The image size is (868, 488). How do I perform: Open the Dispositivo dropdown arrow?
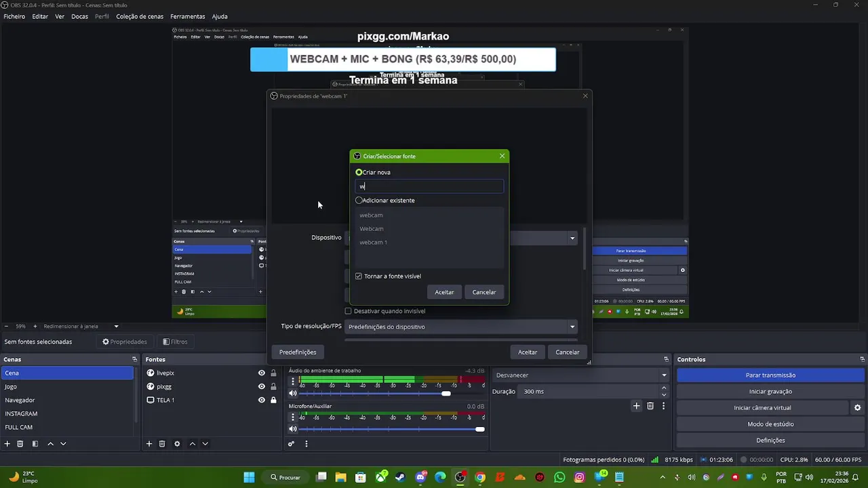[x=572, y=238]
